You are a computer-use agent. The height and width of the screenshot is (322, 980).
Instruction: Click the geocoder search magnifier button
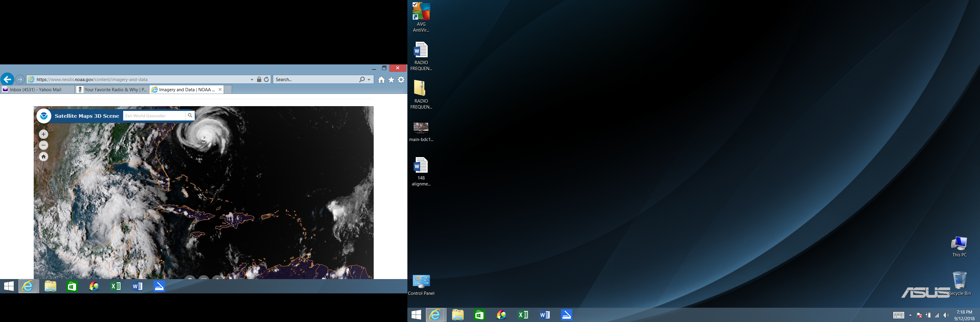[x=190, y=116]
